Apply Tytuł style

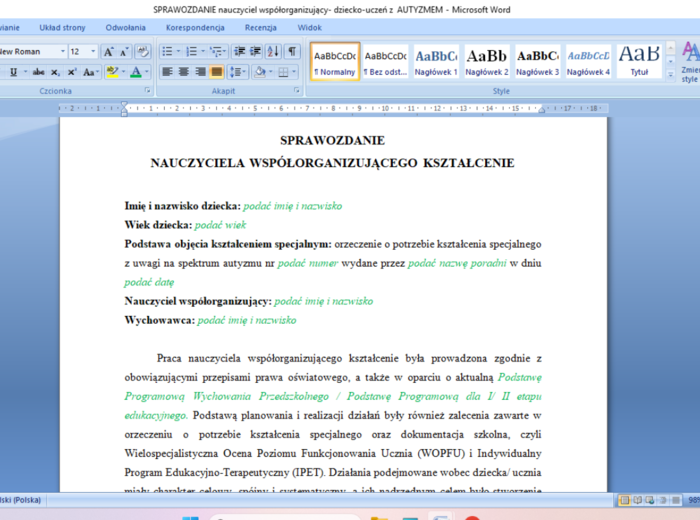click(639, 62)
